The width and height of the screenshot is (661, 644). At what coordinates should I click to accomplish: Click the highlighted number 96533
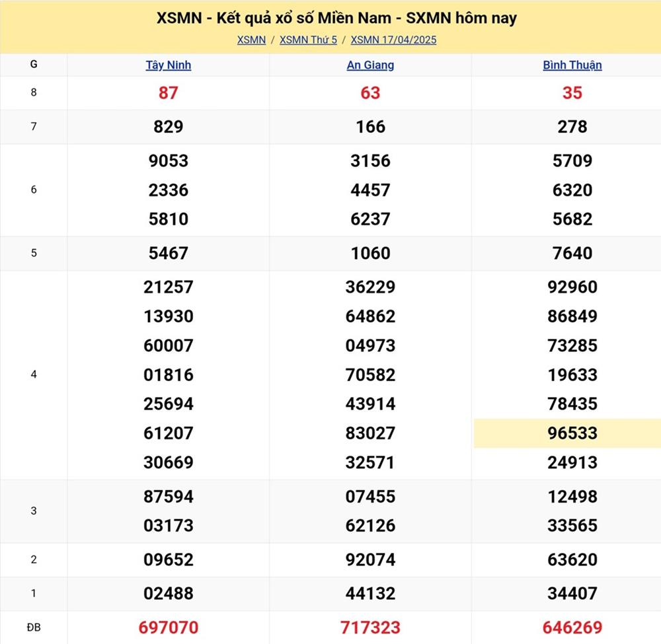pyautogui.click(x=572, y=433)
